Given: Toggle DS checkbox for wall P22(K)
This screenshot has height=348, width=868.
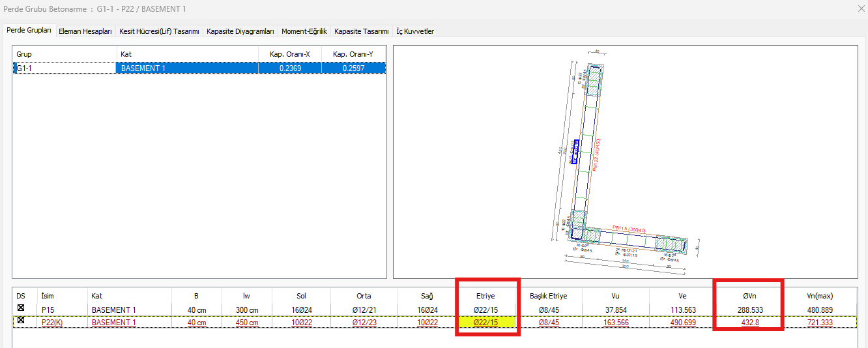Looking at the screenshot, I should click(x=21, y=321).
